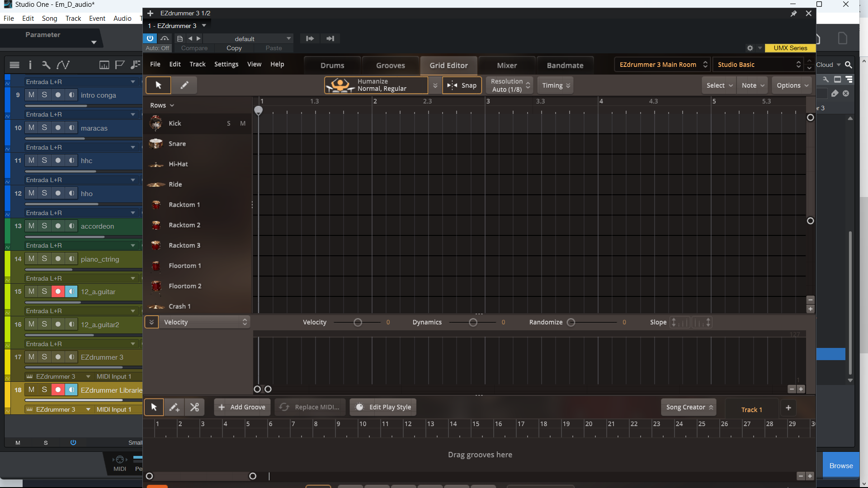
Task: Open the Timing dropdown
Action: pyautogui.click(x=556, y=85)
